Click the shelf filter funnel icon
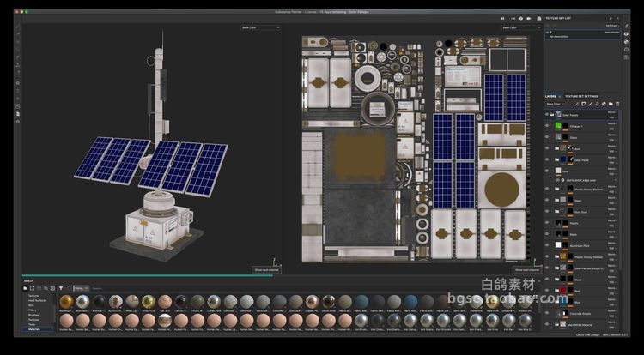The height and width of the screenshot is (355, 644). coord(61,288)
